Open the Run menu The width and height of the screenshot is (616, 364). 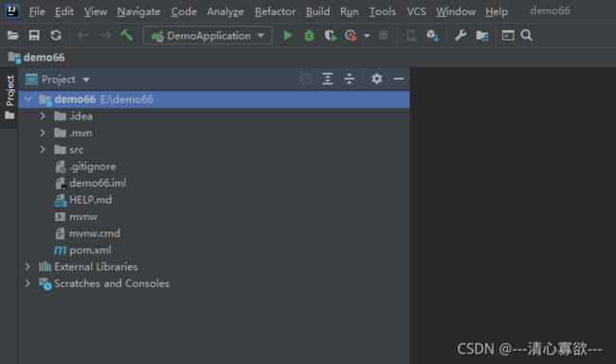[x=350, y=11]
